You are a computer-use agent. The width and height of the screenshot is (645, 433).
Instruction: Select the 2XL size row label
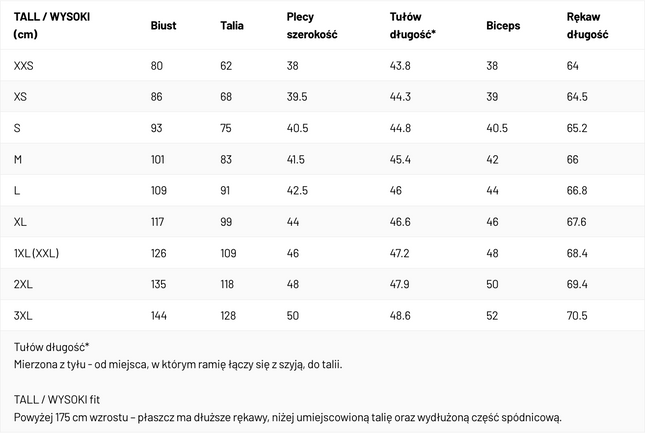[23, 284]
